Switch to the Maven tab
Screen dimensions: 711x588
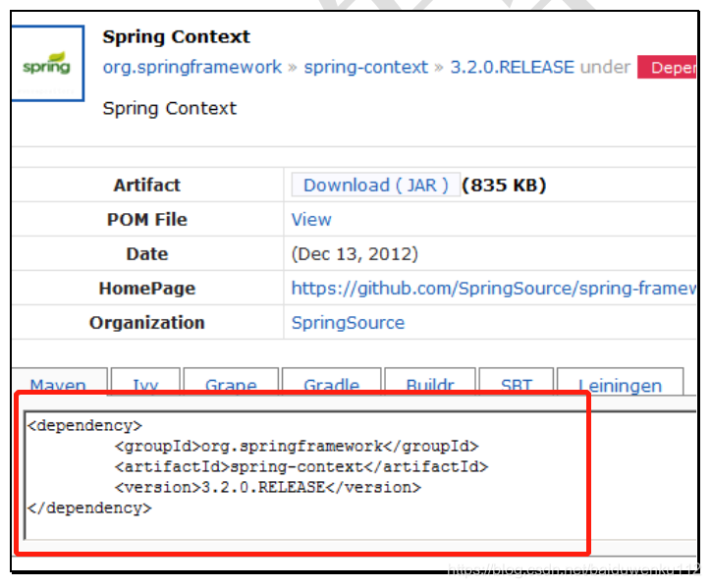(58, 383)
